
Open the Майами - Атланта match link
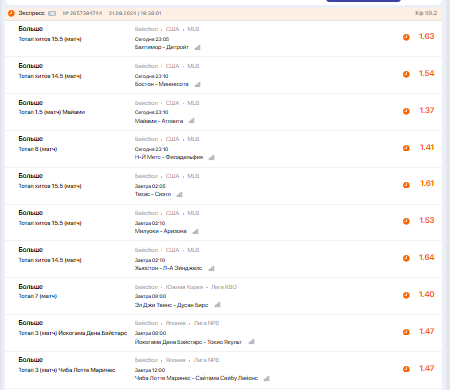(159, 121)
